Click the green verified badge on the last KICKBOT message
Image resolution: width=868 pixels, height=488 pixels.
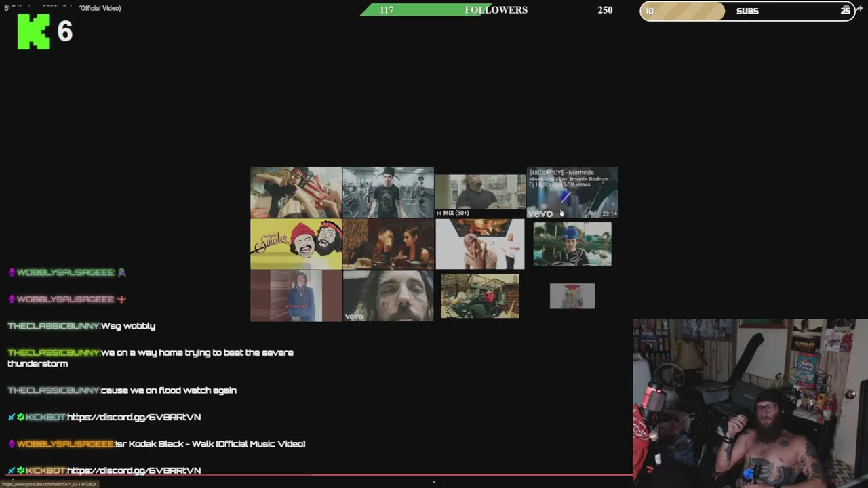[x=20, y=470]
